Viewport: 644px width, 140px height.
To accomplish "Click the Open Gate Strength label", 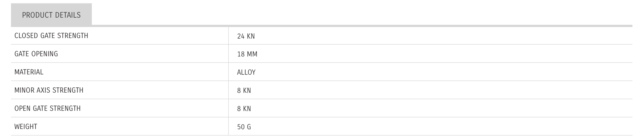I will tap(48, 109).
